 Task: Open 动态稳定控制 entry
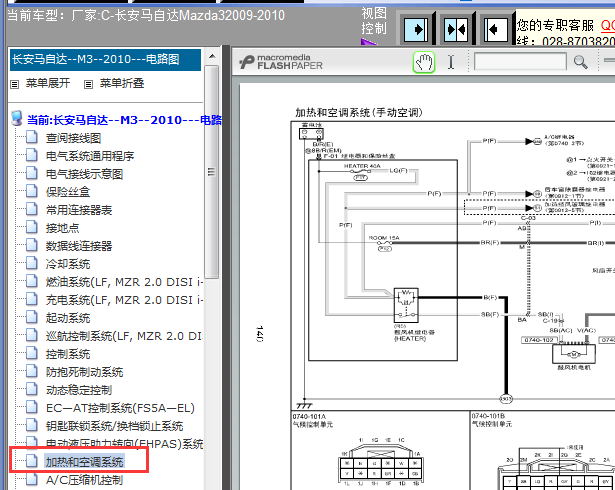pos(79,390)
